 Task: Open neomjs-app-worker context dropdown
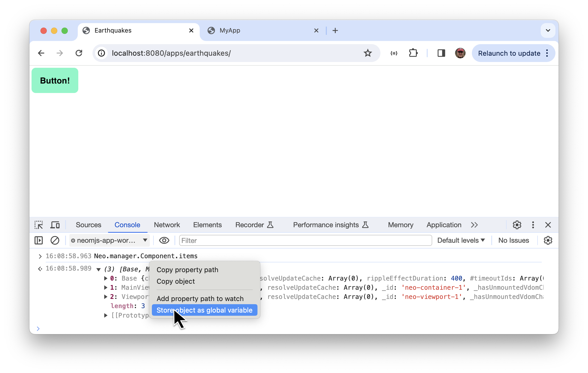pyautogui.click(x=110, y=240)
